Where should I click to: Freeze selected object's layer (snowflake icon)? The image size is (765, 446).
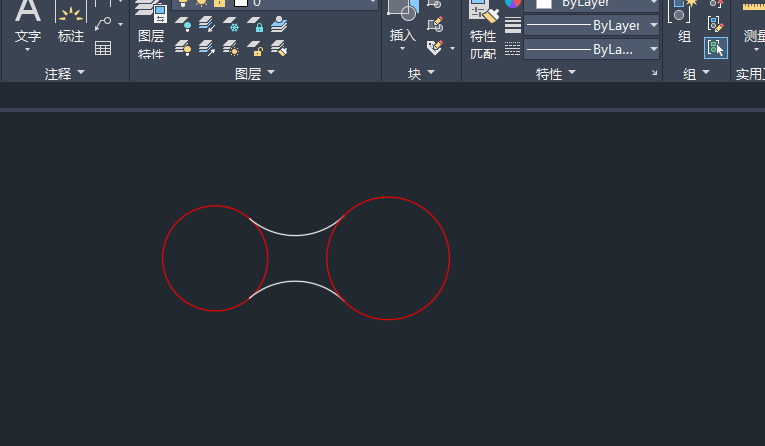(x=231, y=24)
